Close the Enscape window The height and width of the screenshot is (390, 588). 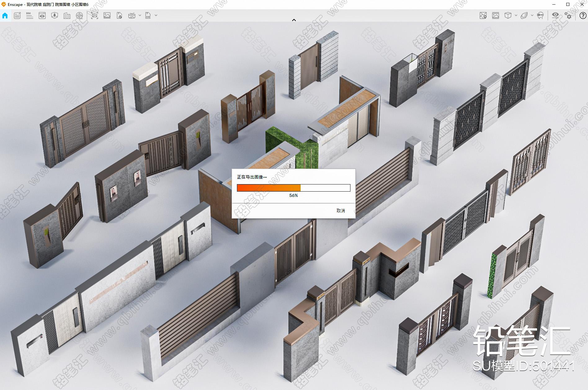pos(582,4)
